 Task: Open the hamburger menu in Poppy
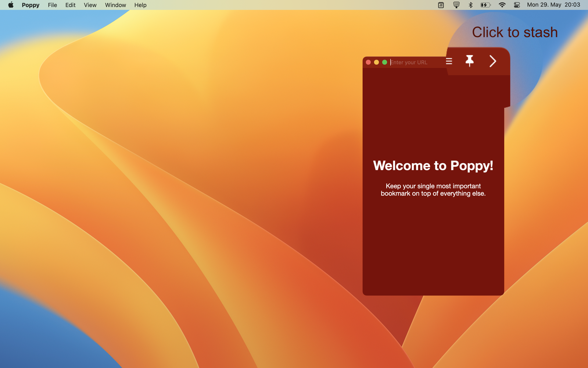point(449,61)
